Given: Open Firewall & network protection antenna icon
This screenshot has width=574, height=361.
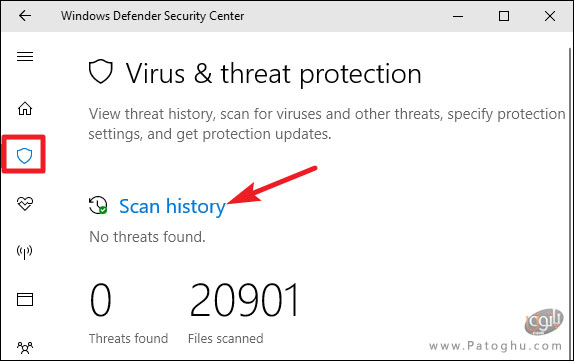Looking at the screenshot, I should (x=25, y=252).
